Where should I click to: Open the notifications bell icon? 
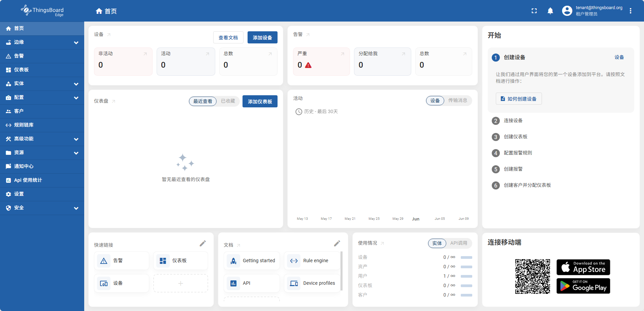(550, 11)
